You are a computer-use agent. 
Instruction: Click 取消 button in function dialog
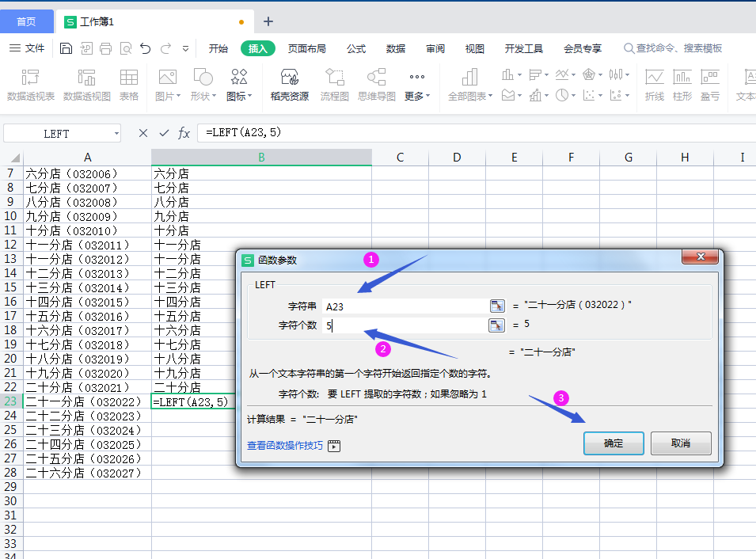coord(681,443)
